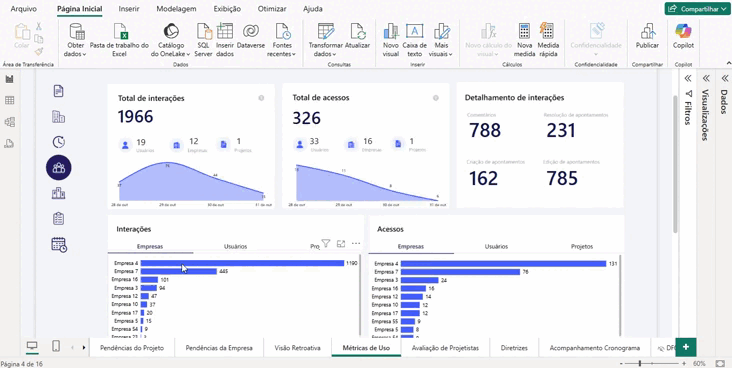Collapse the ribbon with chevron

coord(728,63)
